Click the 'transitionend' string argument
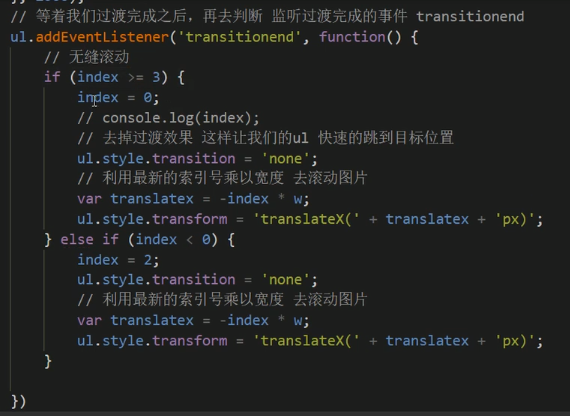Viewport: 570px width, 416px height. coord(239,37)
